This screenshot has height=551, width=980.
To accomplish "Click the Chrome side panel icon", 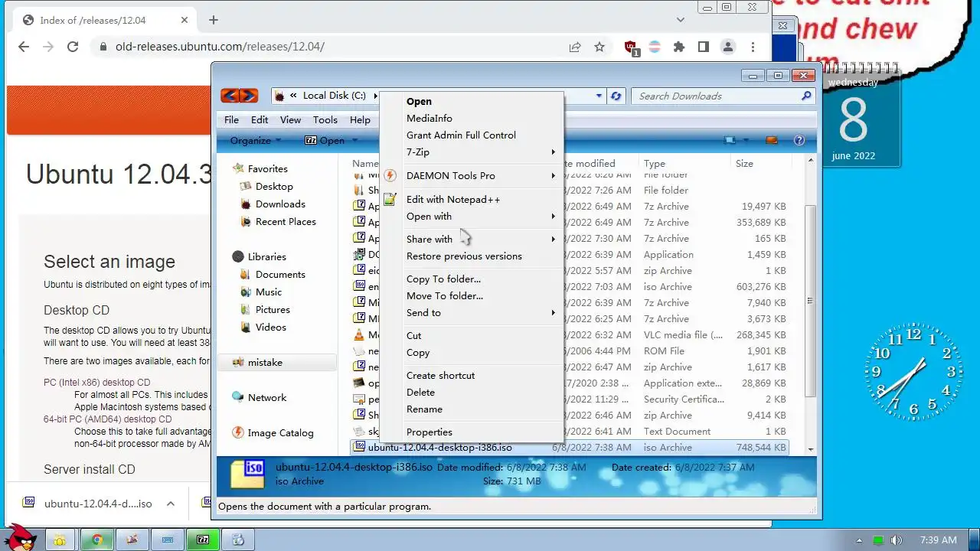I will coord(704,47).
